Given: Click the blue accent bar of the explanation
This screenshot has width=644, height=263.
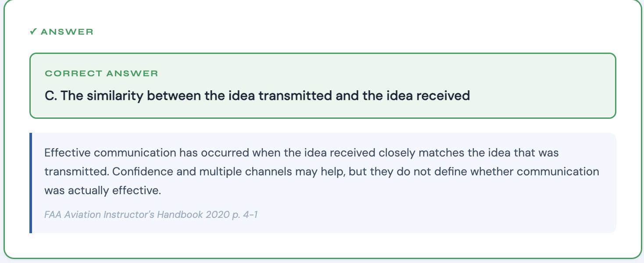Looking at the screenshot, I should coord(31,183).
